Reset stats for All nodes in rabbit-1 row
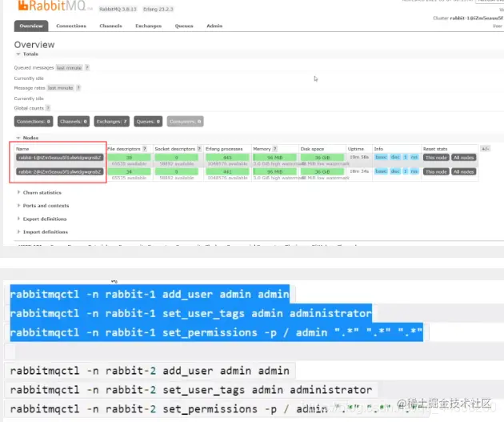The image size is (504, 422). (x=463, y=158)
